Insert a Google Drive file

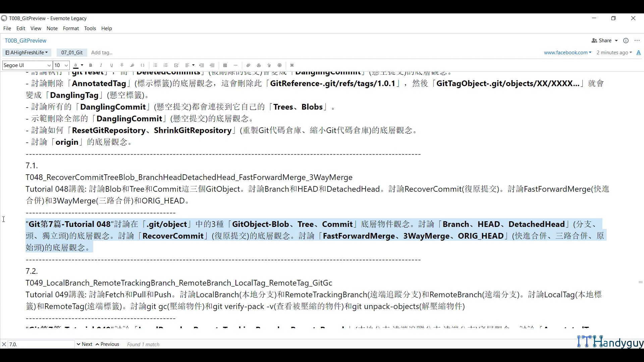coord(259,65)
